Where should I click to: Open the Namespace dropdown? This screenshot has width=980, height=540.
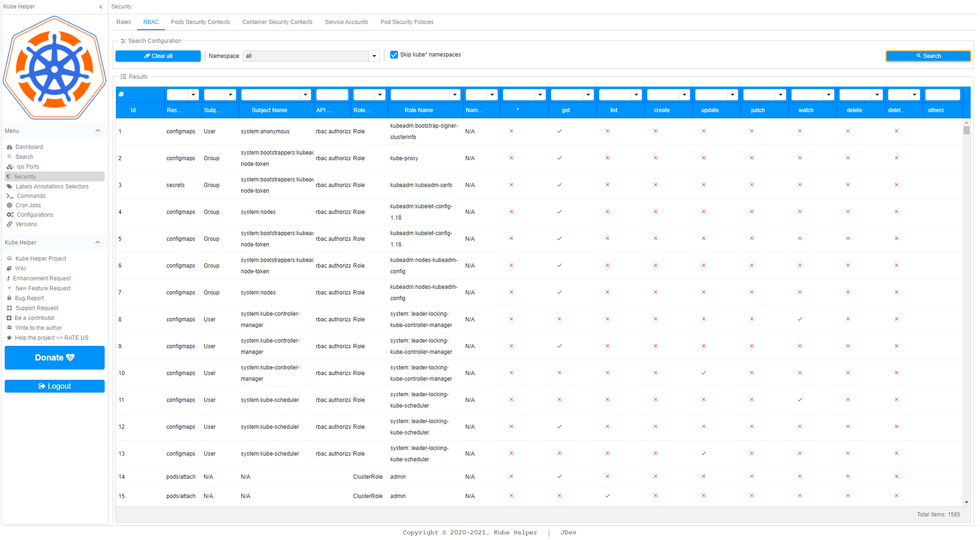pyautogui.click(x=374, y=56)
